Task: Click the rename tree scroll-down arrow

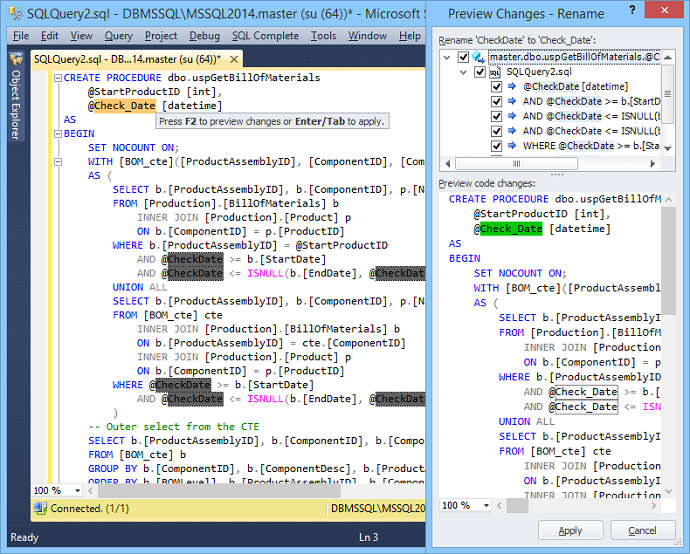Action: (668, 148)
